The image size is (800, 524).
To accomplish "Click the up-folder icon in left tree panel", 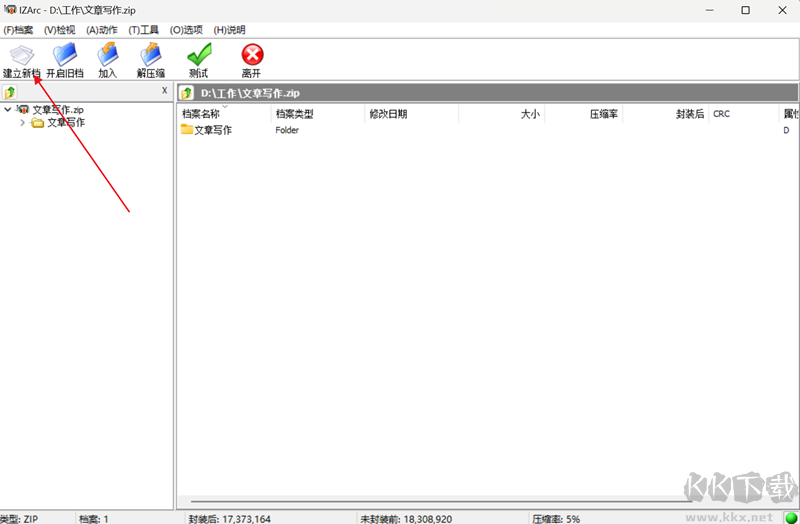I will pos(10,92).
